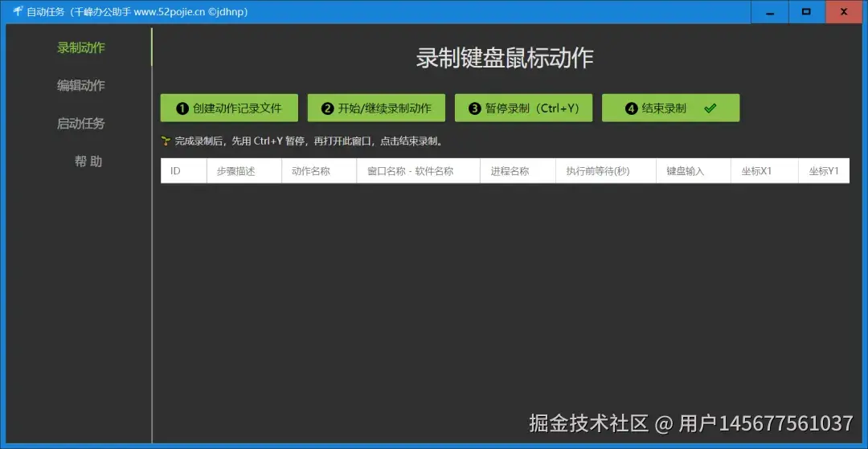
Task: Click the 动作名称 column header
Action: [x=319, y=171]
